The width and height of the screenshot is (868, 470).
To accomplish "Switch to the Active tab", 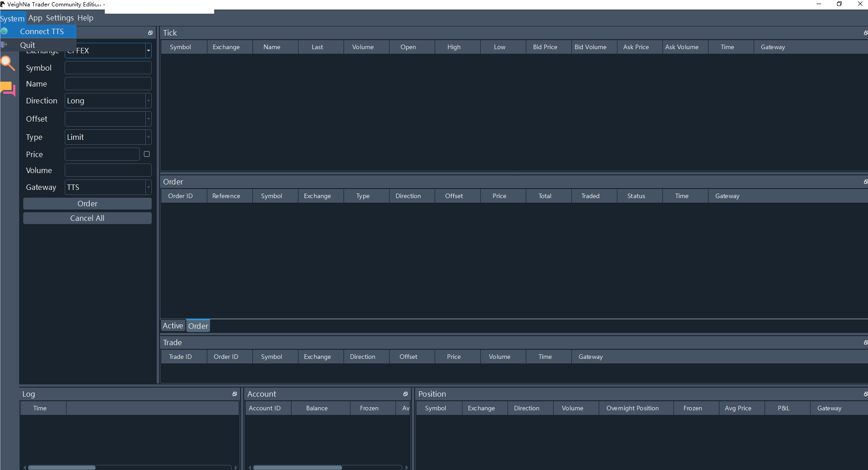I will [x=173, y=326].
